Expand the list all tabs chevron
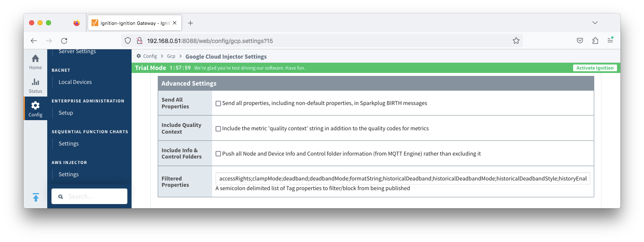The image size is (644, 242). pyautogui.click(x=595, y=23)
